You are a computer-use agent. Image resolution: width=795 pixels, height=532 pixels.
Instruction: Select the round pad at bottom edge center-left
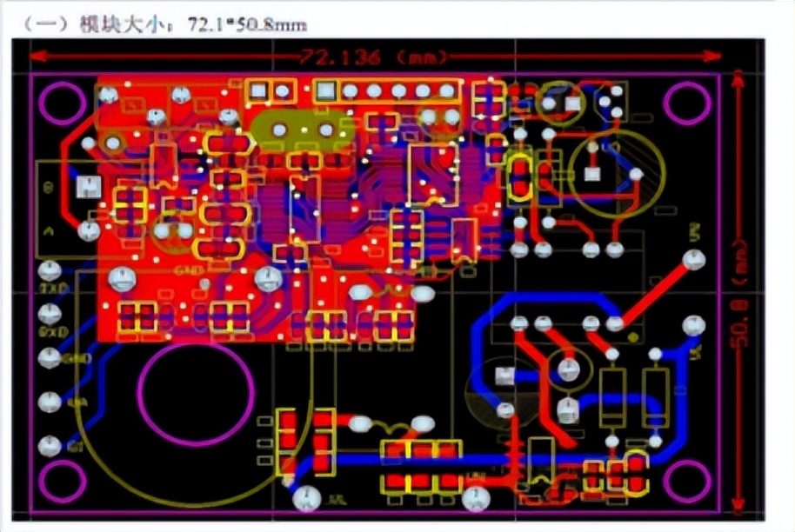306,498
